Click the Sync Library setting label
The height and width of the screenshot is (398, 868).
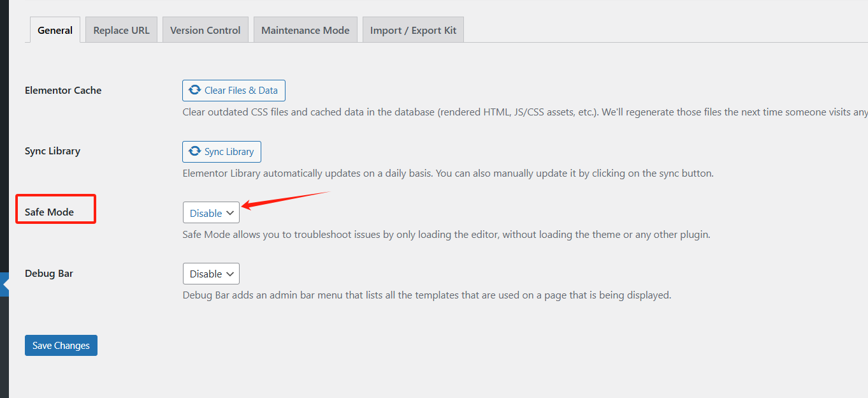[x=52, y=151]
